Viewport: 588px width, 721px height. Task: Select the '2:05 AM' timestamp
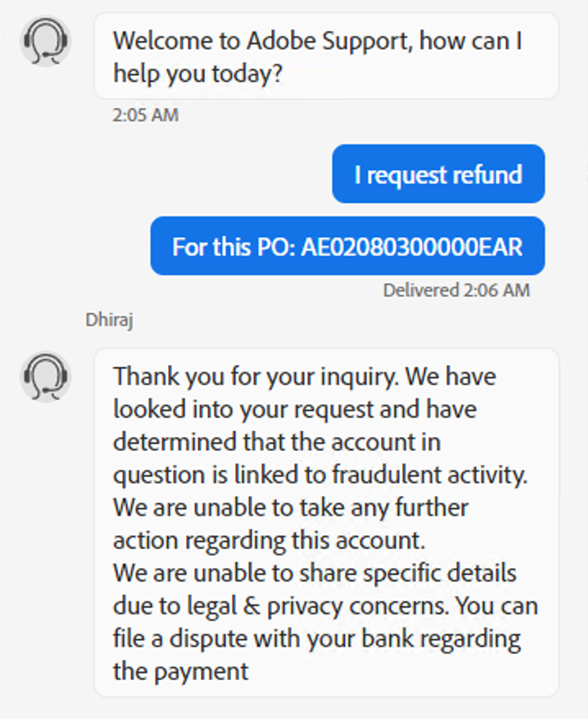pos(144,115)
